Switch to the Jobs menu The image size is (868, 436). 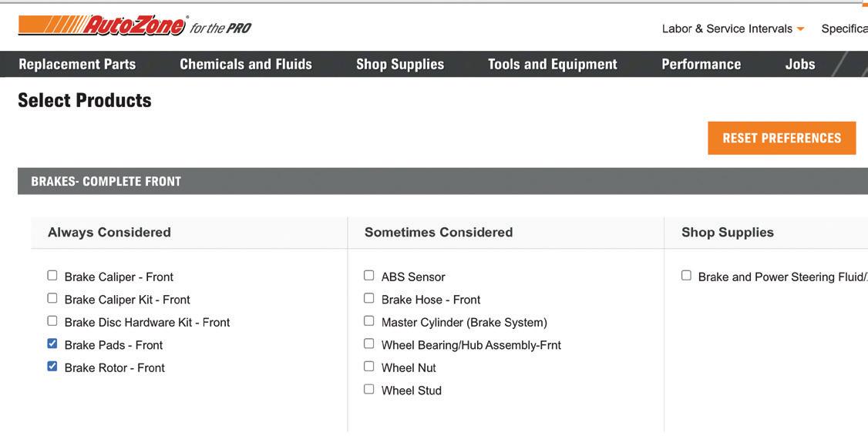799,64
